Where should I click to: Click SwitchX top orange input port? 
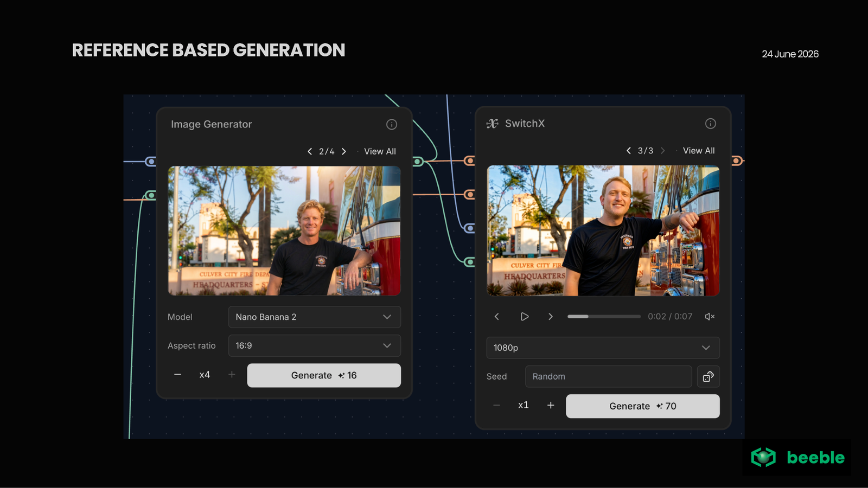[470, 160]
